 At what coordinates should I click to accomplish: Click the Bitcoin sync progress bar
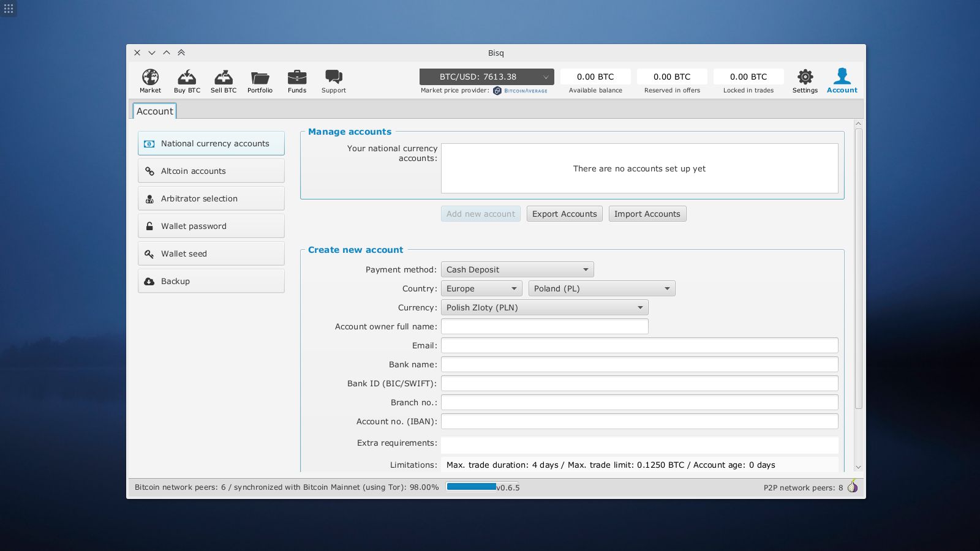point(483,487)
